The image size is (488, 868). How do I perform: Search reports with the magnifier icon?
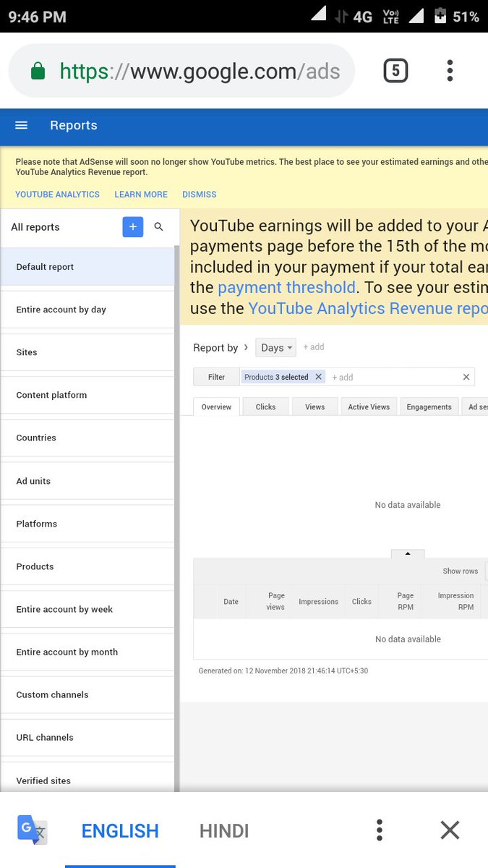(159, 226)
